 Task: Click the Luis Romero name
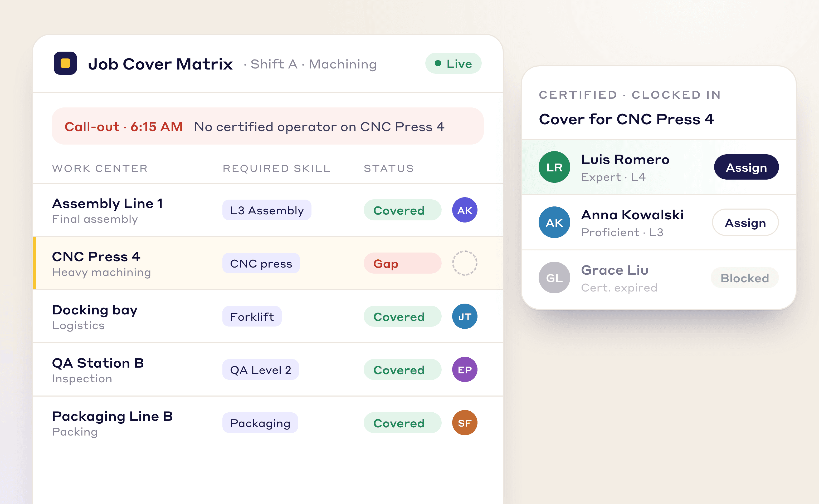point(625,159)
